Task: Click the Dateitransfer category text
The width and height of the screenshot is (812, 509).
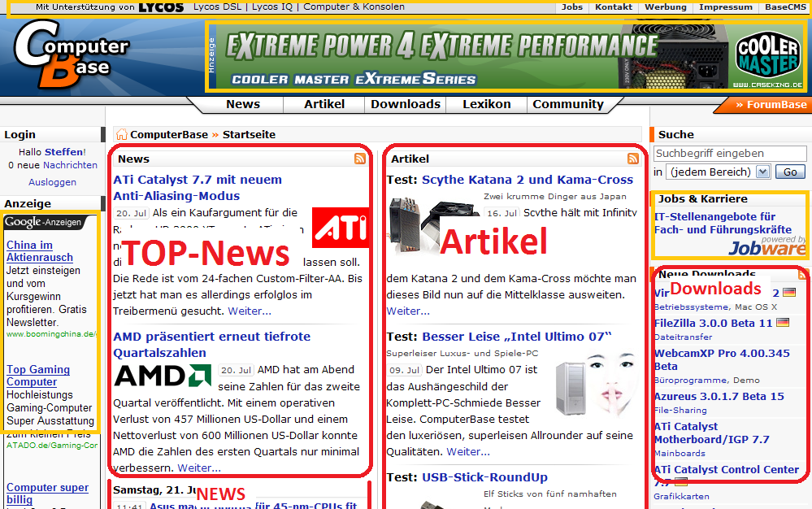Action: (x=683, y=337)
